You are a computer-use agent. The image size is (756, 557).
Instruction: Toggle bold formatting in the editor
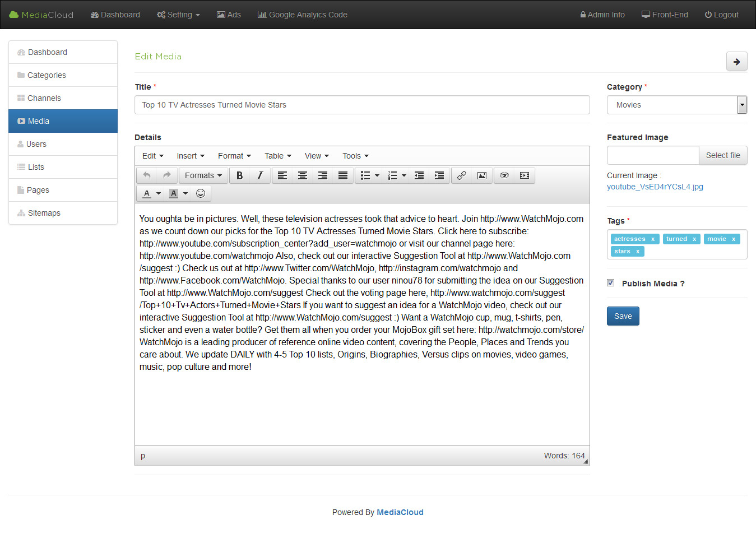239,175
